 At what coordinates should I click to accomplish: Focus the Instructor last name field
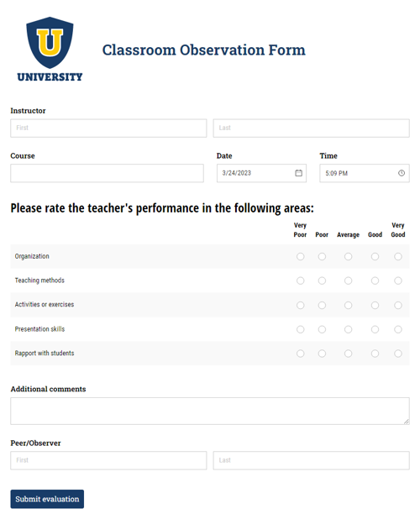[x=311, y=128]
